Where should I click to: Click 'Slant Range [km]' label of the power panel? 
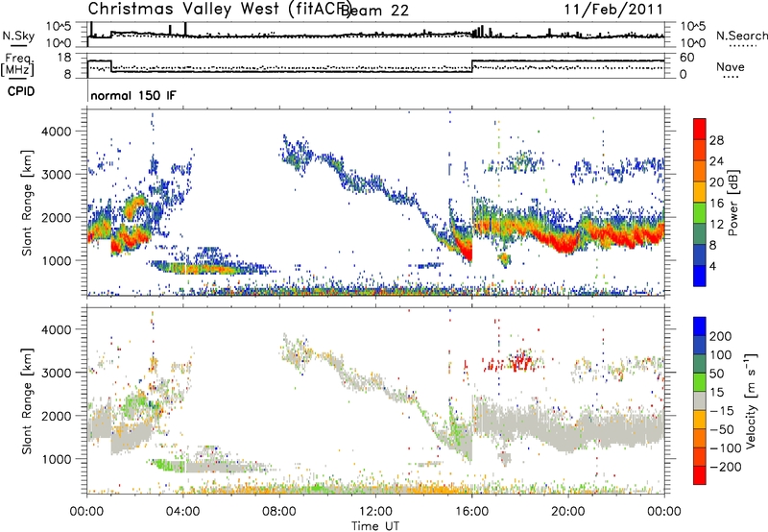pos(27,203)
